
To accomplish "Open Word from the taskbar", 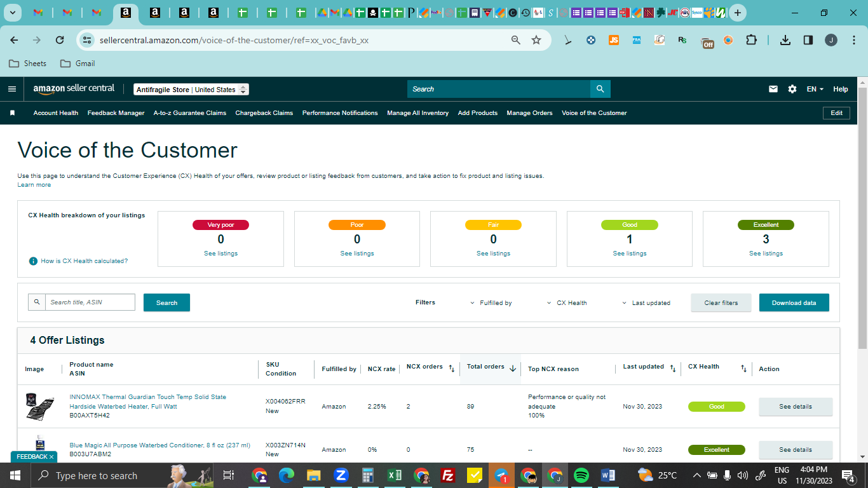I will pyautogui.click(x=607, y=475).
